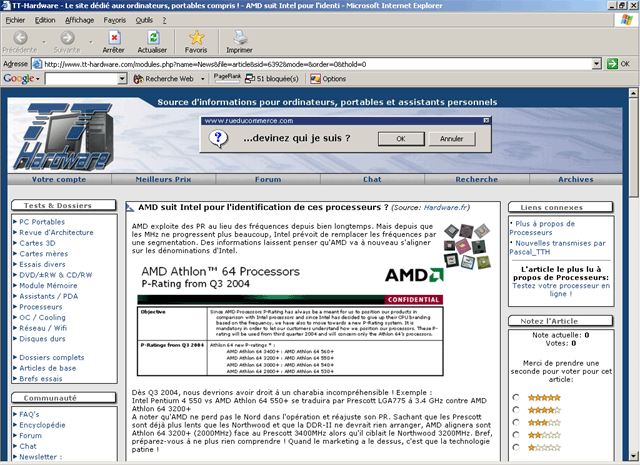Open the Dossiers complets link
Screen dimensions: 640x465
tap(52, 357)
